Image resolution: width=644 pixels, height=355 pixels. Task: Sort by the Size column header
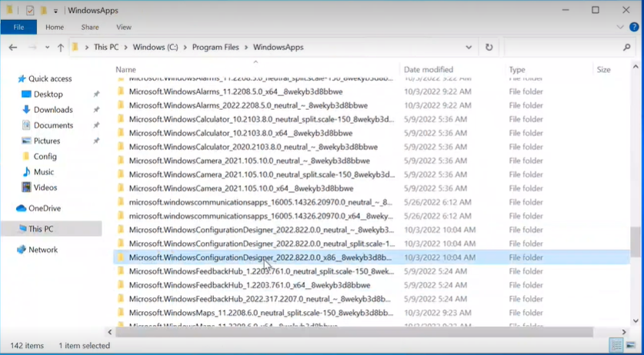(603, 69)
